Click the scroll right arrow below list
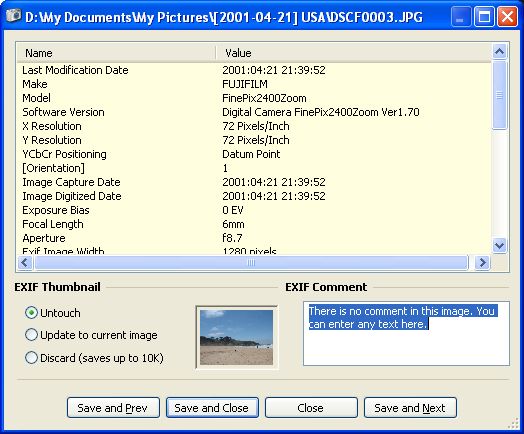Image resolution: width=524 pixels, height=434 pixels. [482, 263]
